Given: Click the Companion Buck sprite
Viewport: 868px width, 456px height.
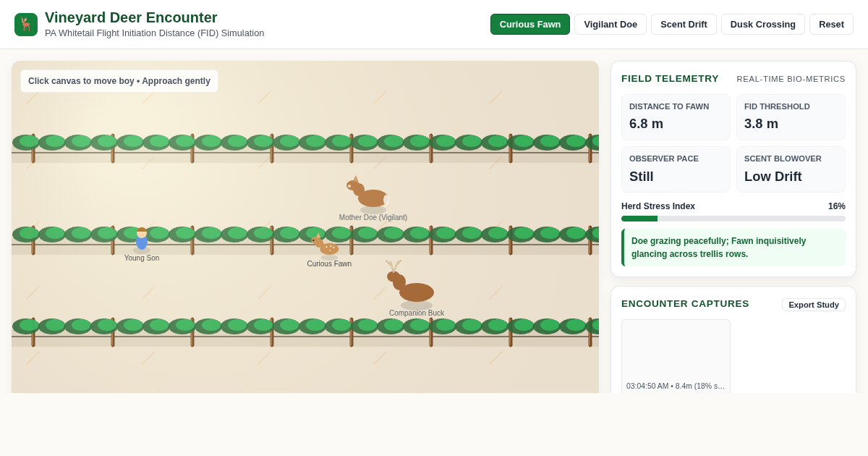Looking at the screenshot, I should (x=411, y=284).
